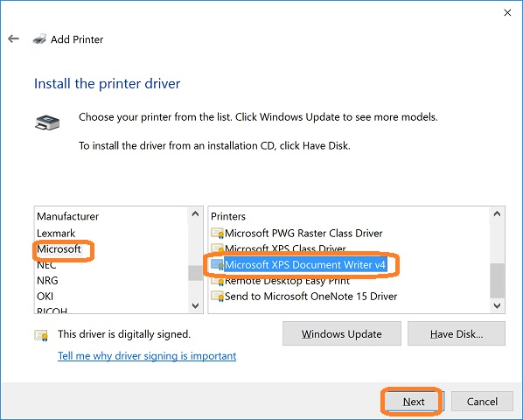The height and width of the screenshot is (420, 523).
Task: Go back using the back arrow
Action: pyautogui.click(x=13, y=38)
